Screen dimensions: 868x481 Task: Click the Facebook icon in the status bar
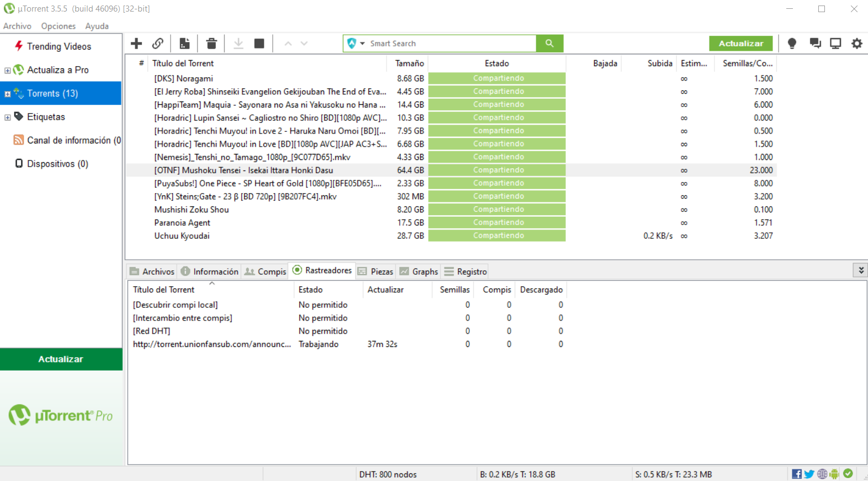tap(797, 474)
